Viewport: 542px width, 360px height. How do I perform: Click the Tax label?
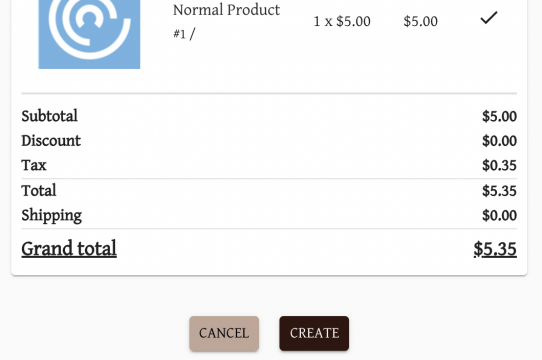pyautogui.click(x=34, y=165)
